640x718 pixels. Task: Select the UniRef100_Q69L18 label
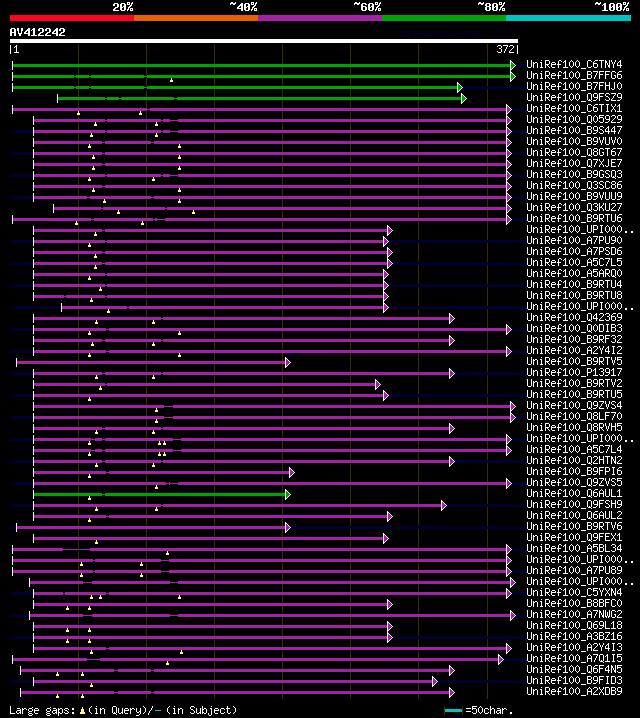tap(574, 625)
